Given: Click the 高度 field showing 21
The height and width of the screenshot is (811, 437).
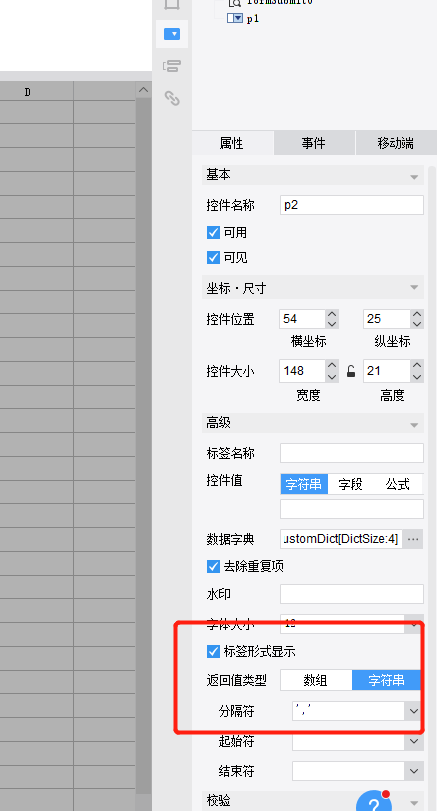Looking at the screenshot, I should tap(387, 371).
